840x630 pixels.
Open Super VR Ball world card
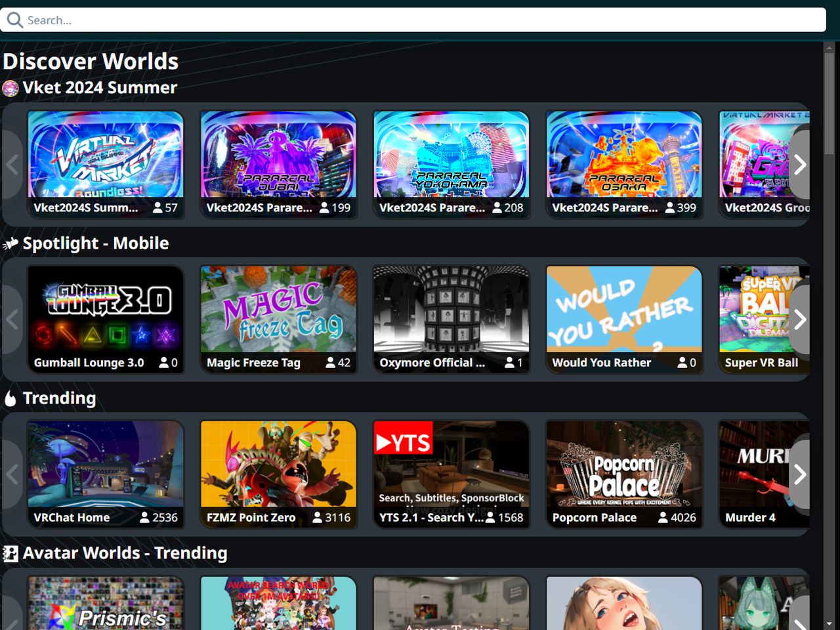click(x=764, y=319)
